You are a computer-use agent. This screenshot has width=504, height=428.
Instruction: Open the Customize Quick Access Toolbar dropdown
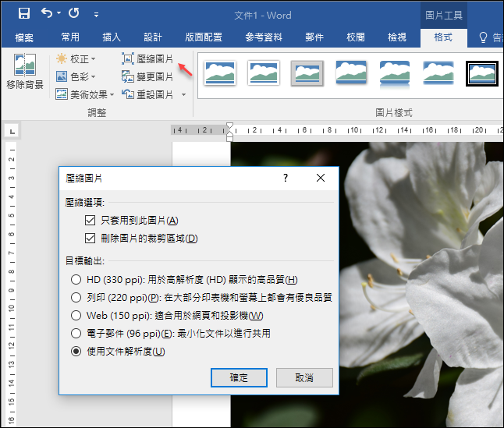coord(96,15)
